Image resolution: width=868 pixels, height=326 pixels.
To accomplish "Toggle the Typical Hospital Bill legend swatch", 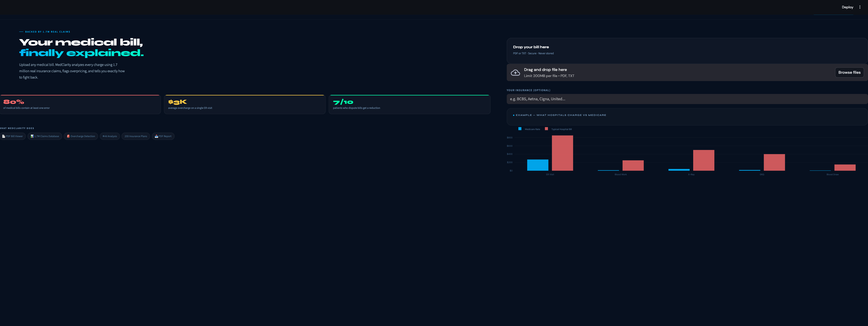I will pos(546,129).
